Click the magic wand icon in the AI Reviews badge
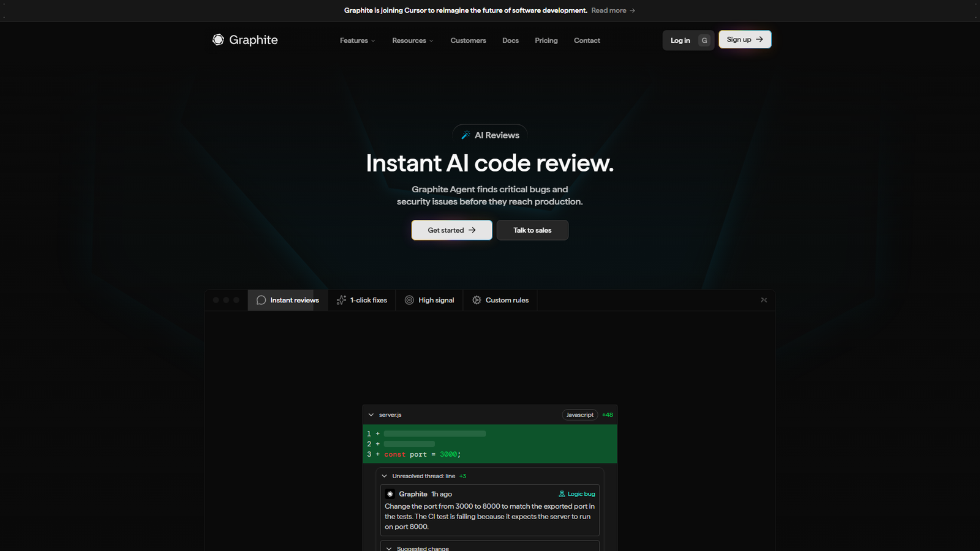This screenshot has width=980, height=551. 466,135
